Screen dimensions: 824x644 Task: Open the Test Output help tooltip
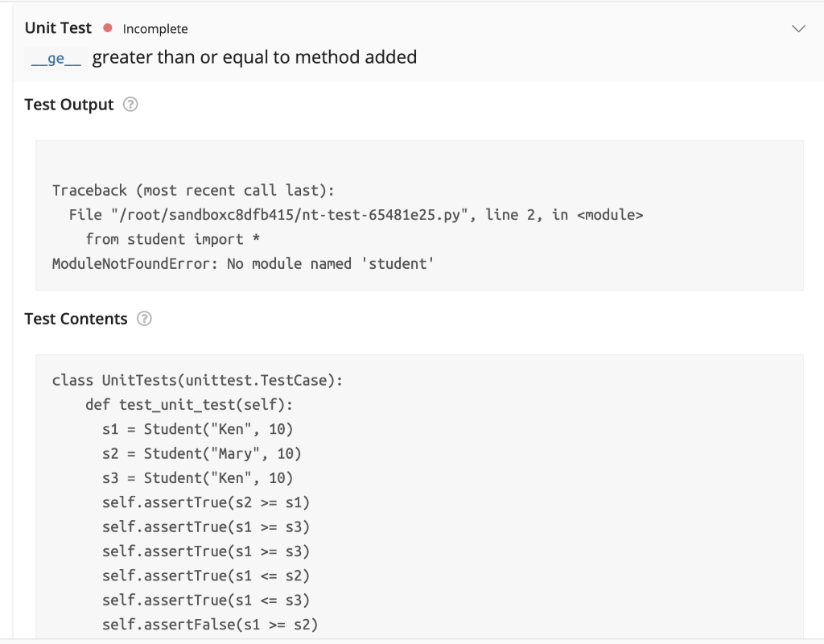130,104
